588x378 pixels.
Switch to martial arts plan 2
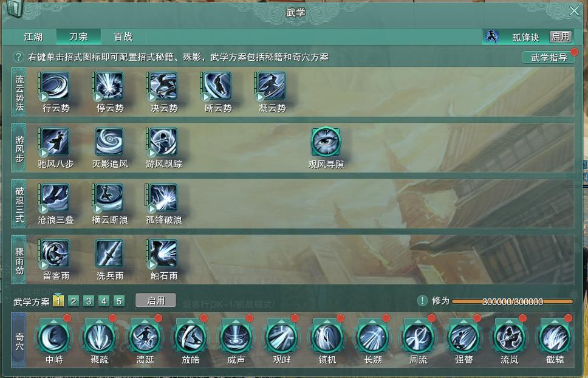pos(73,301)
